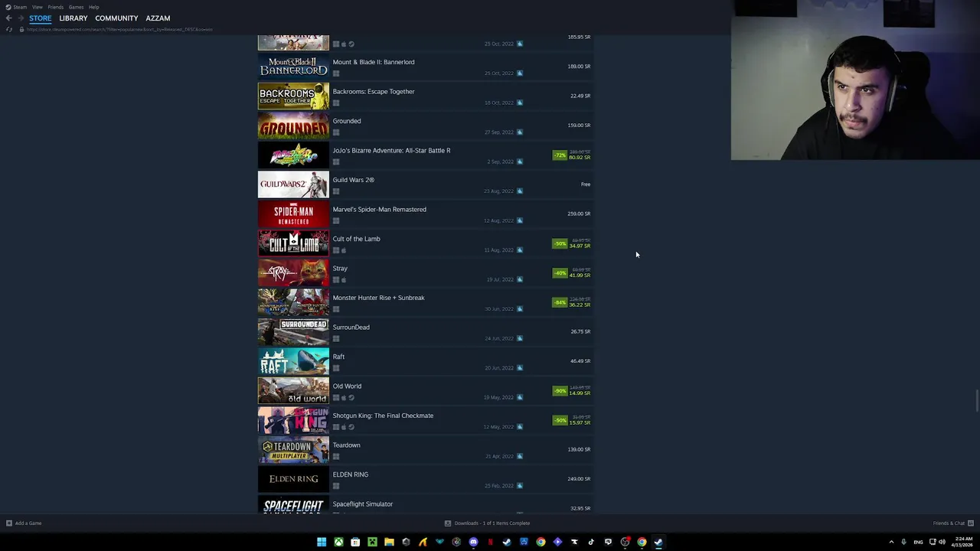Click the -50% discount badge on Cult of the Lamb

coord(560,243)
